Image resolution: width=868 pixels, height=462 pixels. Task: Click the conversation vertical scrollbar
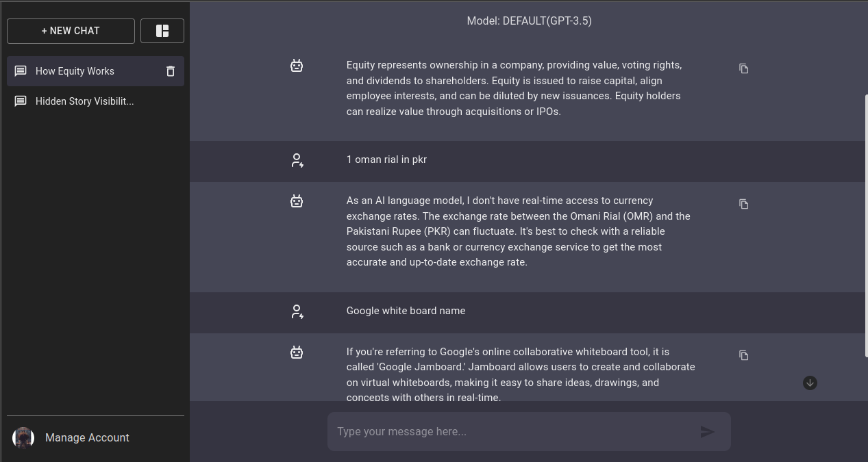[865, 226]
